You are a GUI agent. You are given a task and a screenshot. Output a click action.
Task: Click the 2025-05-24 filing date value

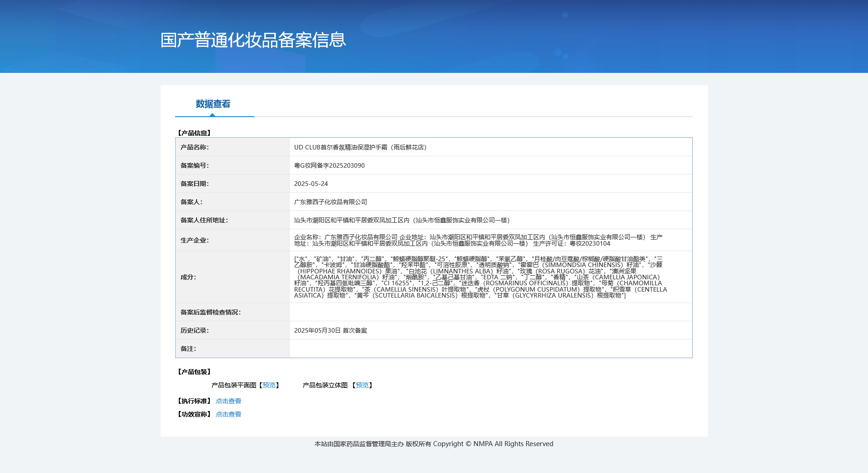pyautogui.click(x=311, y=184)
